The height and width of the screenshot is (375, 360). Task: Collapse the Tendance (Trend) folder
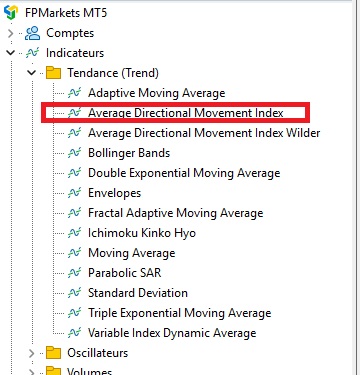[x=32, y=73]
